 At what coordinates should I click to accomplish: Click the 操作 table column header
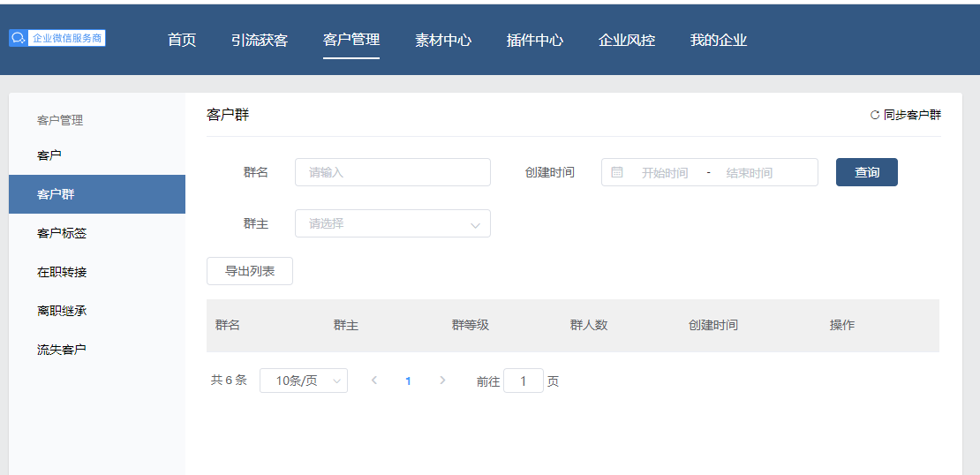842,325
